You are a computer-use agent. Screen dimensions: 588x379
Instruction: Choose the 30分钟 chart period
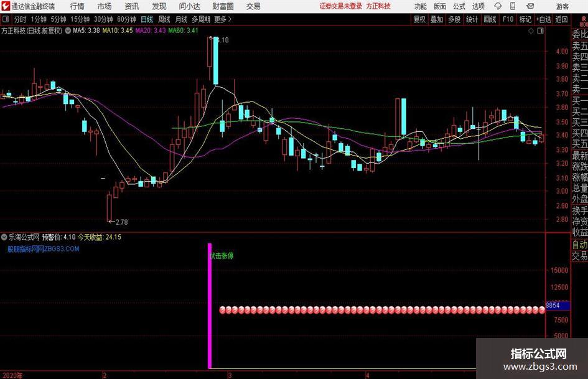[x=103, y=19]
